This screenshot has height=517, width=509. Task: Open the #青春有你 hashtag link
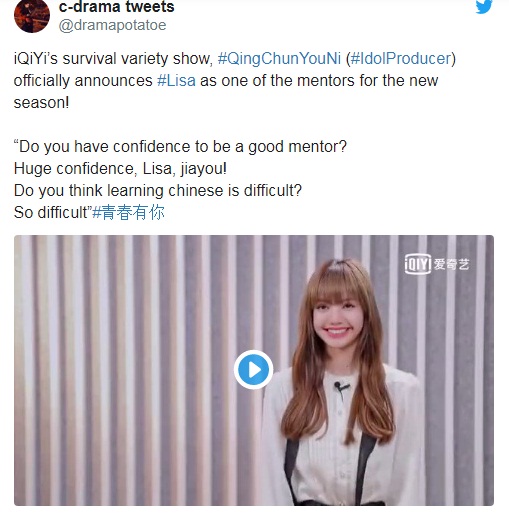pos(128,213)
